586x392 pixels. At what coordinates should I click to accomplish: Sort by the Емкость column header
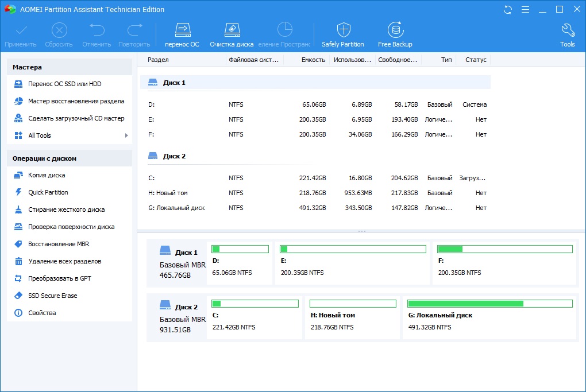coord(313,60)
